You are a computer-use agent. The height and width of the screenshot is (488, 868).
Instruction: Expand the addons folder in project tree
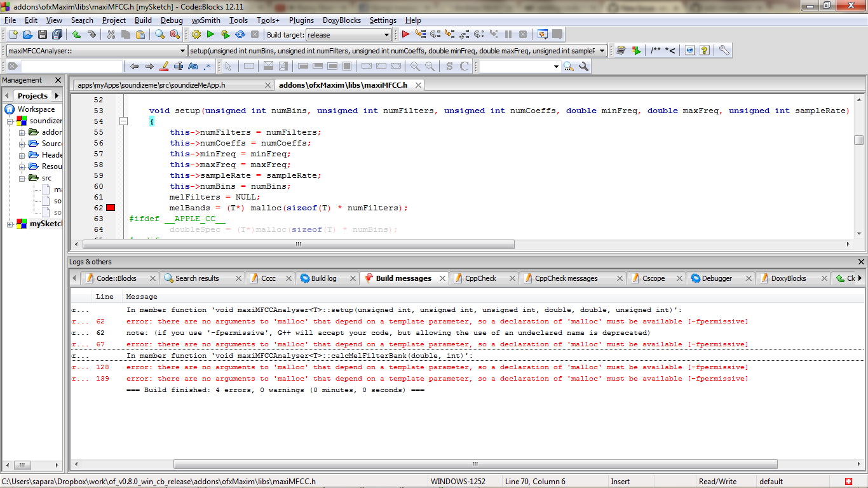click(x=22, y=133)
